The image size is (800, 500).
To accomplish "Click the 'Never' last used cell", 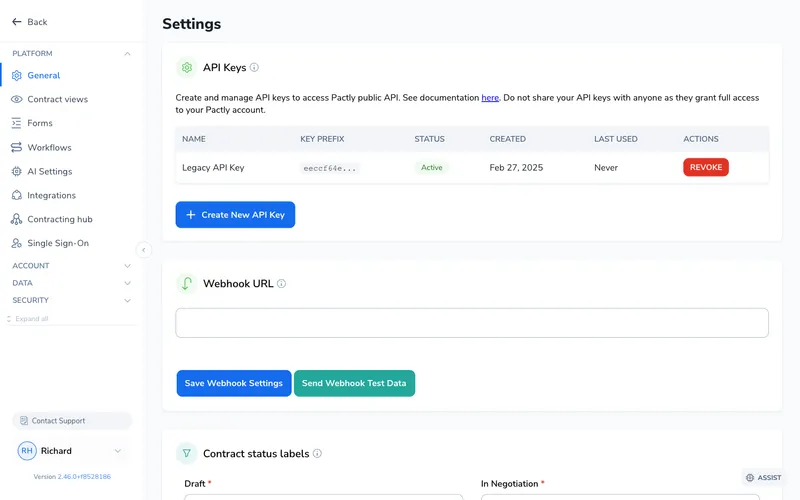I will pyautogui.click(x=606, y=167).
